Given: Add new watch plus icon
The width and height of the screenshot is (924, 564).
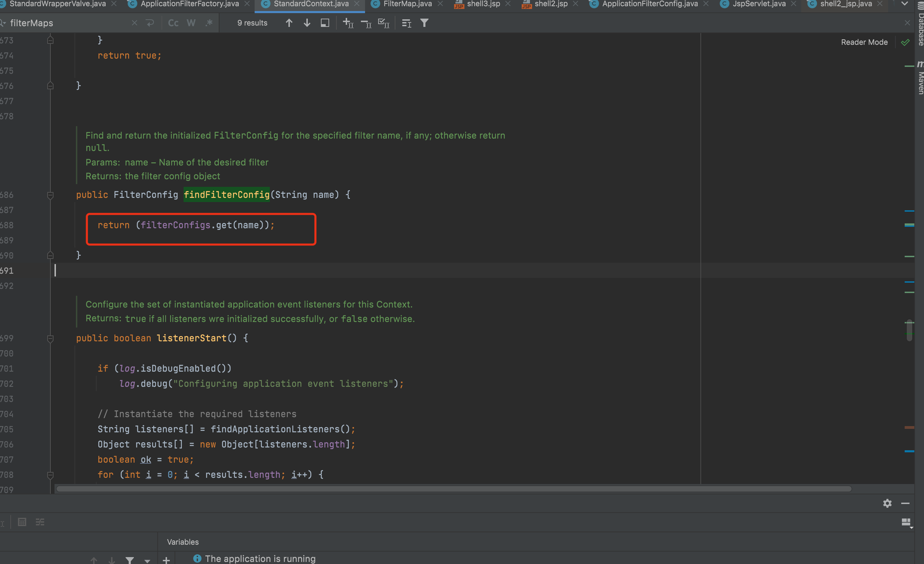Looking at the screenshot, I should pyautogui.click(x=166, y=560).
